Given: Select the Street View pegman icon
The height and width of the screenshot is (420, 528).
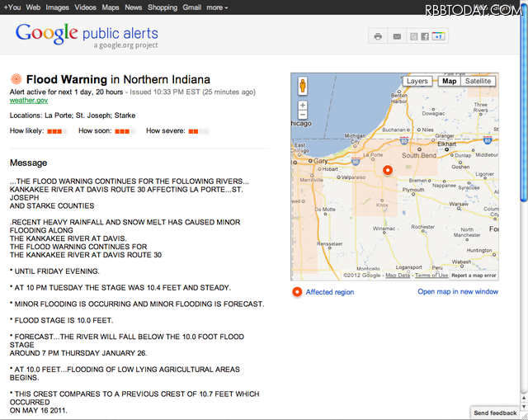Looking at the screenshot, I should point(303,86).
